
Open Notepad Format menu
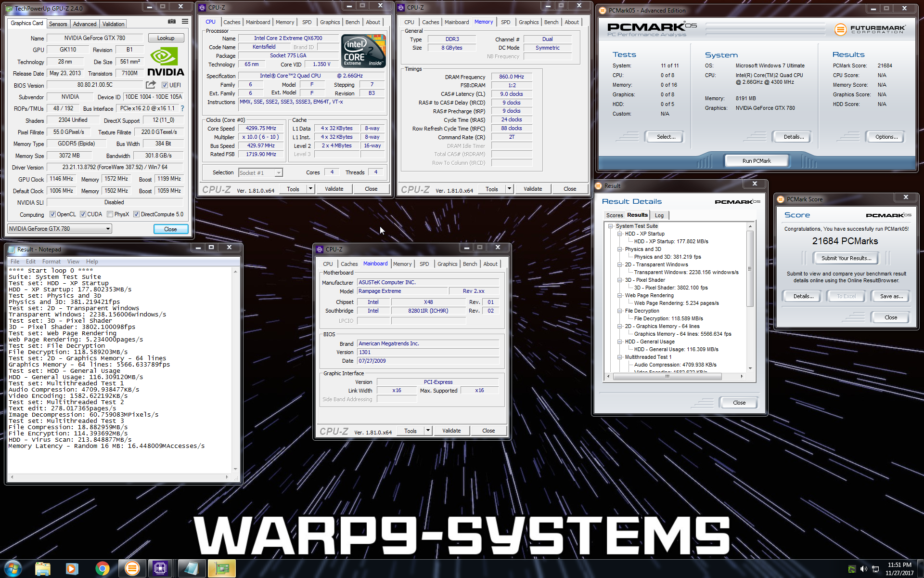51,262
